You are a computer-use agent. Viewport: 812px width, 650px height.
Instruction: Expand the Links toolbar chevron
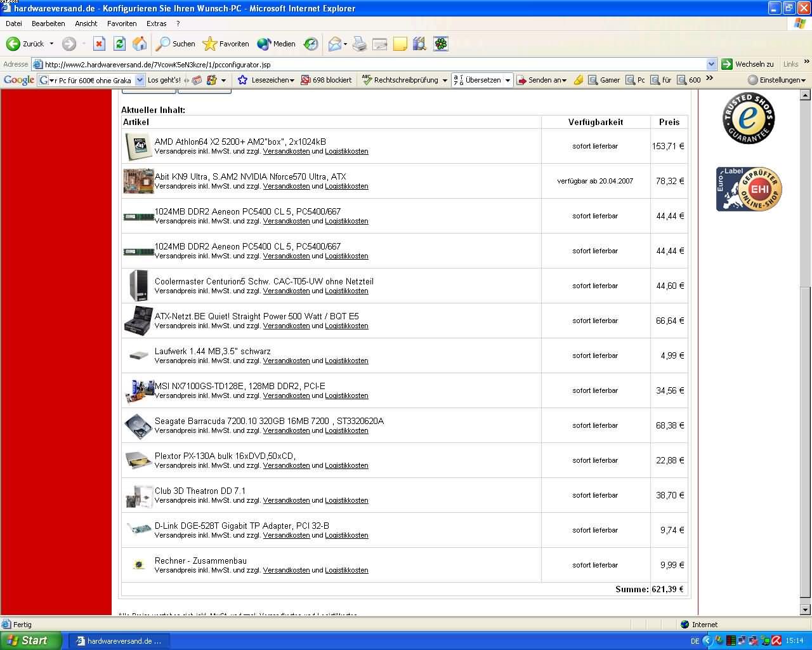coord(806,62)
